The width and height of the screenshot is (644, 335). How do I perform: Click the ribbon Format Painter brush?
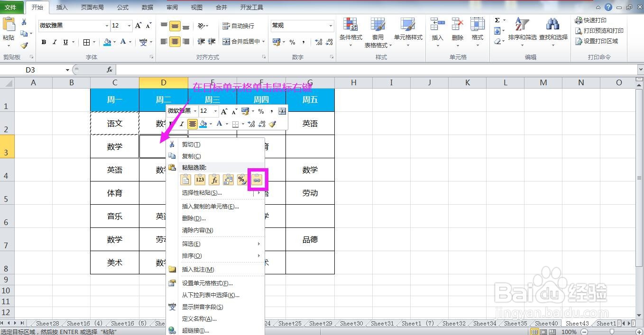[x=24, y=45]
